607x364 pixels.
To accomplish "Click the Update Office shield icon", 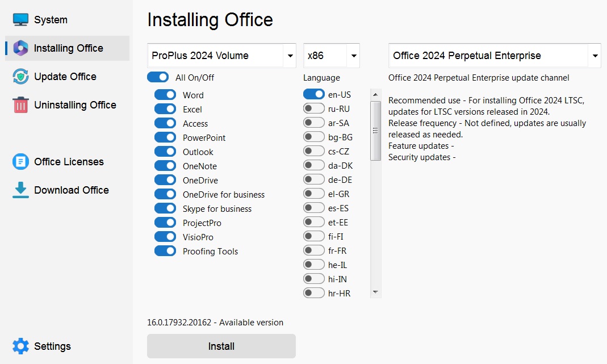I will (x=20, y=76).
